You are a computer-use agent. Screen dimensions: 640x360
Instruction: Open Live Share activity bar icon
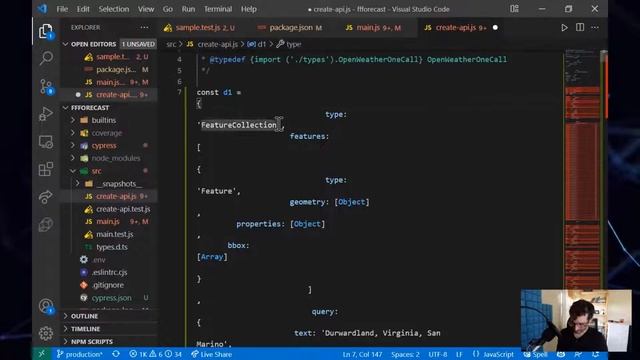click(46, 197)
